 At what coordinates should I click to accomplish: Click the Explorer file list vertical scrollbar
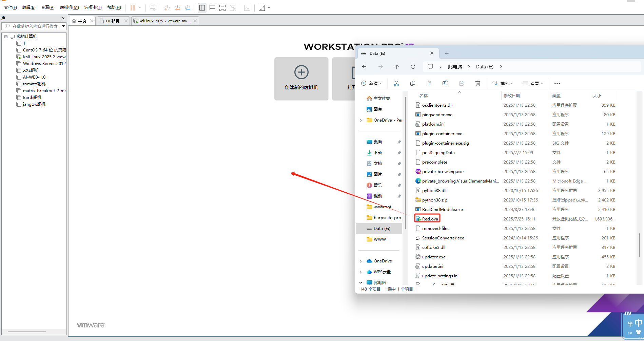639,245
